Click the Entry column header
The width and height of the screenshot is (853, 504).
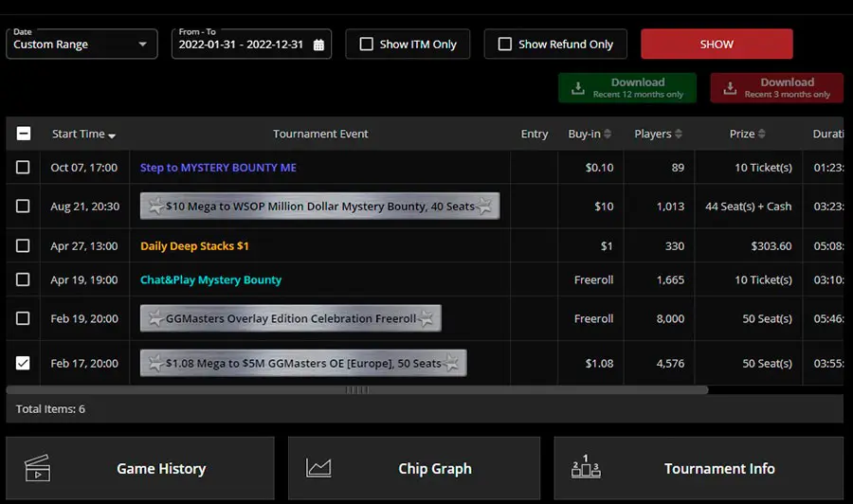535,134
